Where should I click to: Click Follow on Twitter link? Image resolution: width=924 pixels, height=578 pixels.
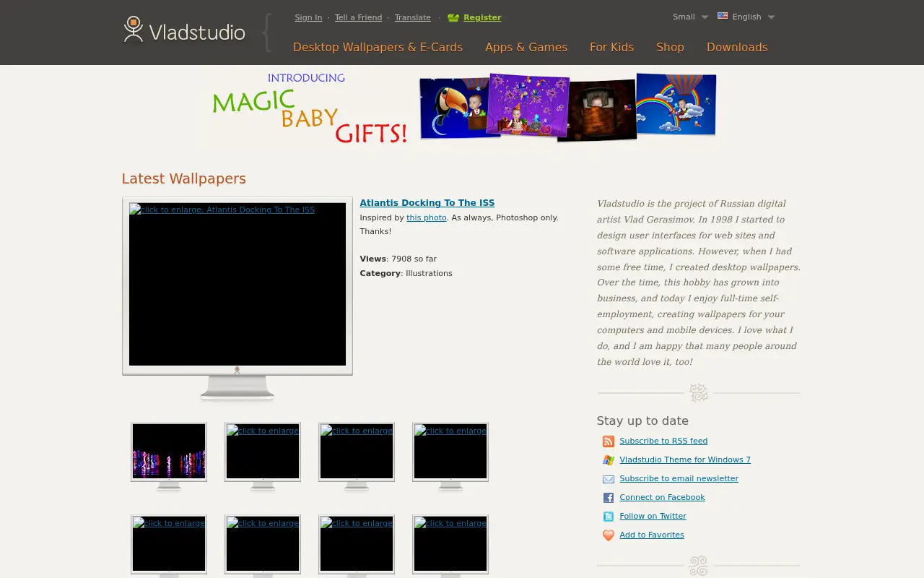pyautogui.click(x=653, y=516)
